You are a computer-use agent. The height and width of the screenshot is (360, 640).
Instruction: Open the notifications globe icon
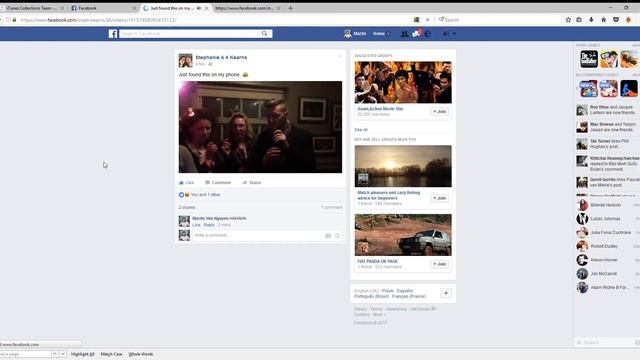pos(428,34)
